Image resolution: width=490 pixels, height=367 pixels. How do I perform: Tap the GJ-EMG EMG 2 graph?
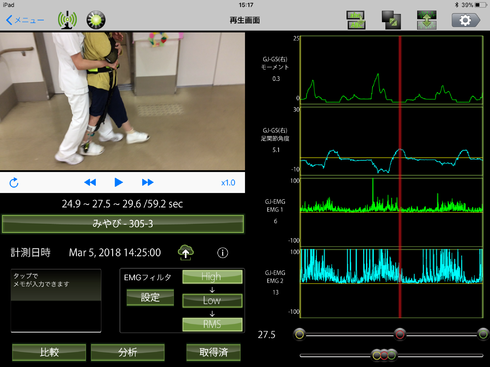392,283
